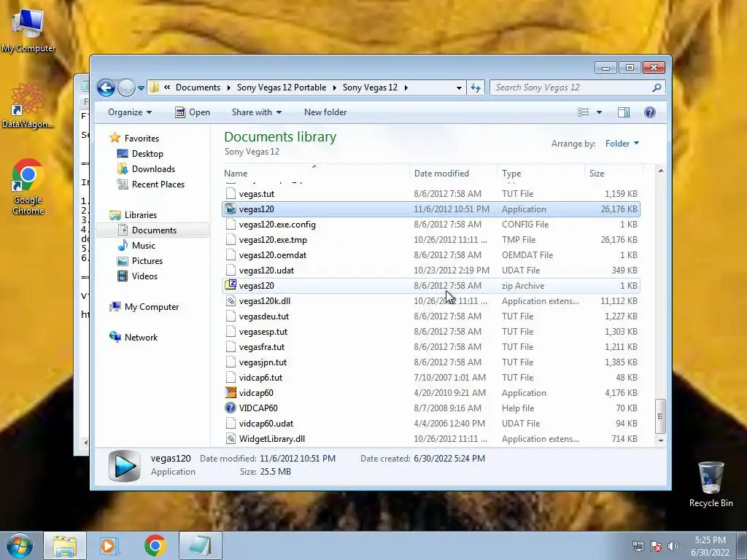Expand the arrow after Sony Vegas 12 breadcrumb

[406, 87]
